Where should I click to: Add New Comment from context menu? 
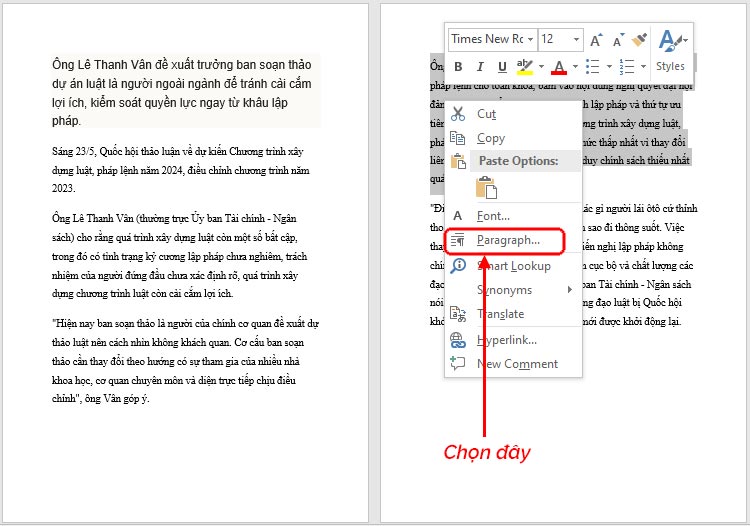click(x=513, y=364)
